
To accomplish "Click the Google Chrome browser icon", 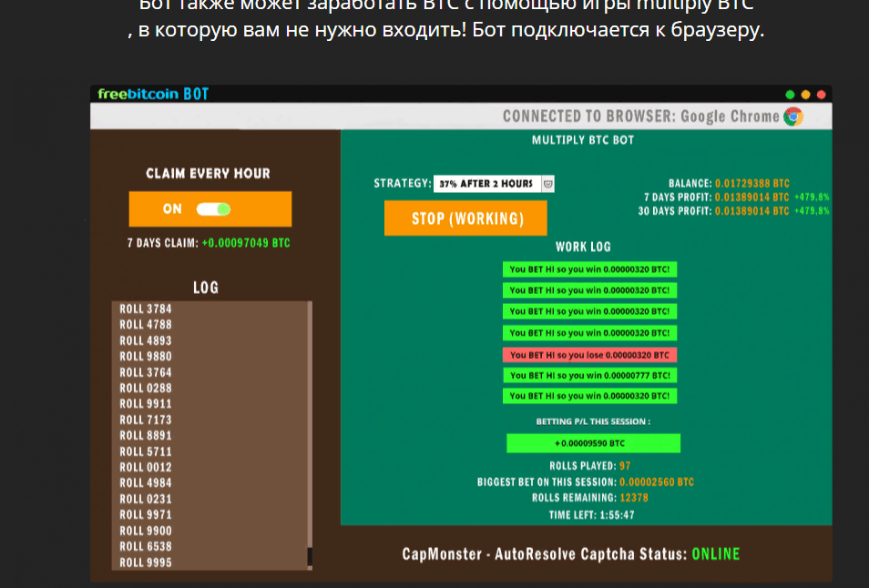I will (793, 117).
